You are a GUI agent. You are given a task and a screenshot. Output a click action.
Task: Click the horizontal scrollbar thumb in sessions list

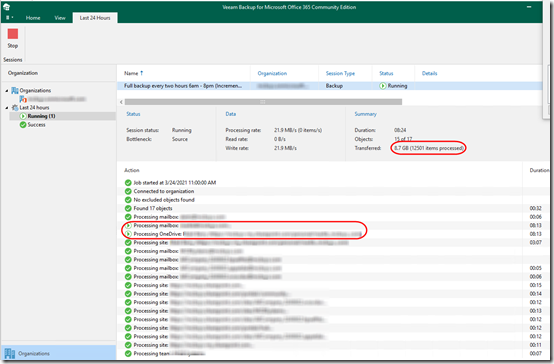(263, 102)
